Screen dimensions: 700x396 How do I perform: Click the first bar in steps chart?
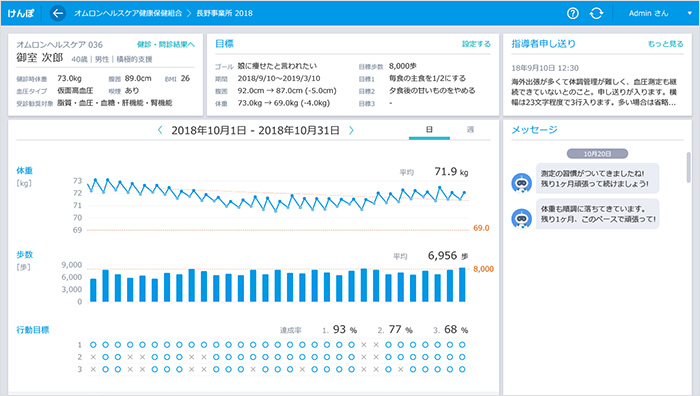pos(93,290)
